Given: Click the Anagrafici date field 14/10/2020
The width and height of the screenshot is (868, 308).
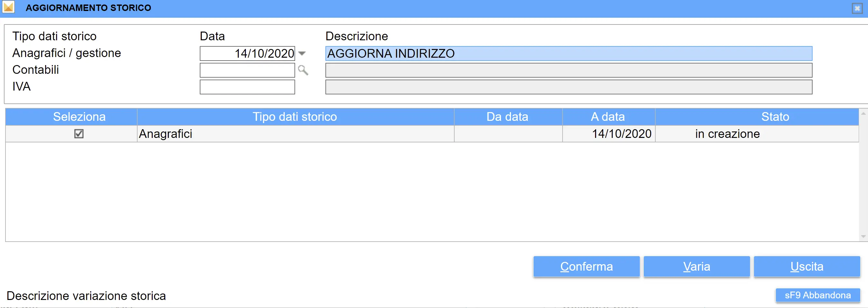Looking at the screenshot, I should click(247, 53).
